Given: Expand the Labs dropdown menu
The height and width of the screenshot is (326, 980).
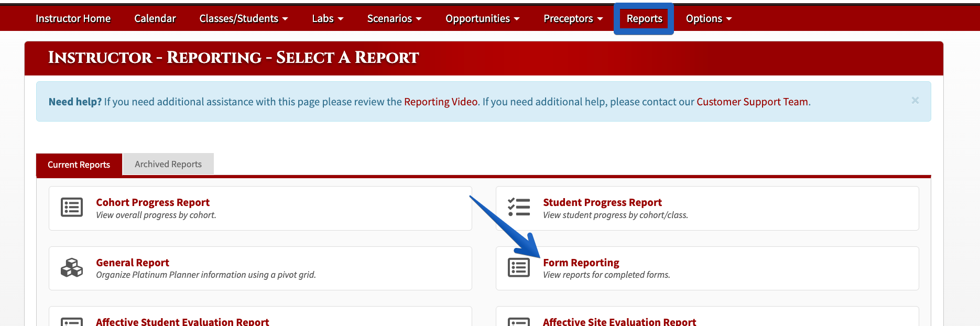Looking at the screenshot, I should [328, 18].
